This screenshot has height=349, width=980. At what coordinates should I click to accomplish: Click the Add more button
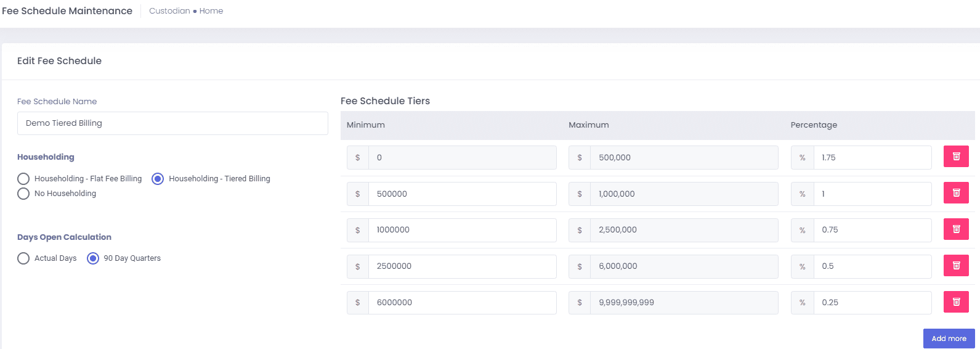click(x=949, y=339)
